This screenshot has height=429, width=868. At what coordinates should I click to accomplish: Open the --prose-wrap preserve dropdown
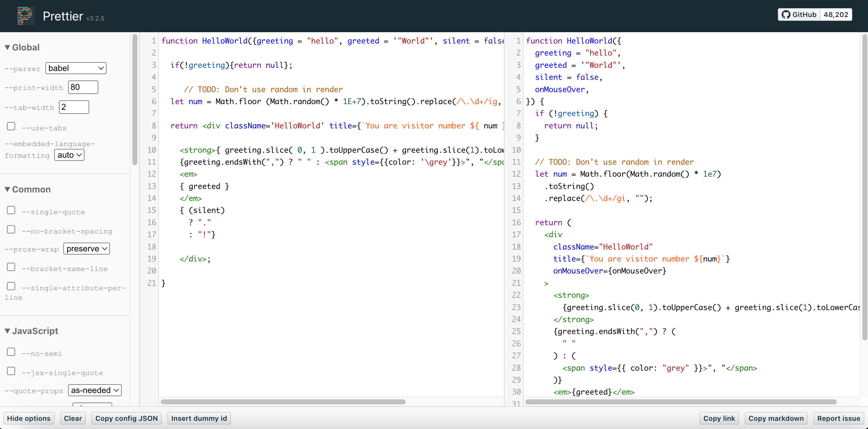point(87,249)
